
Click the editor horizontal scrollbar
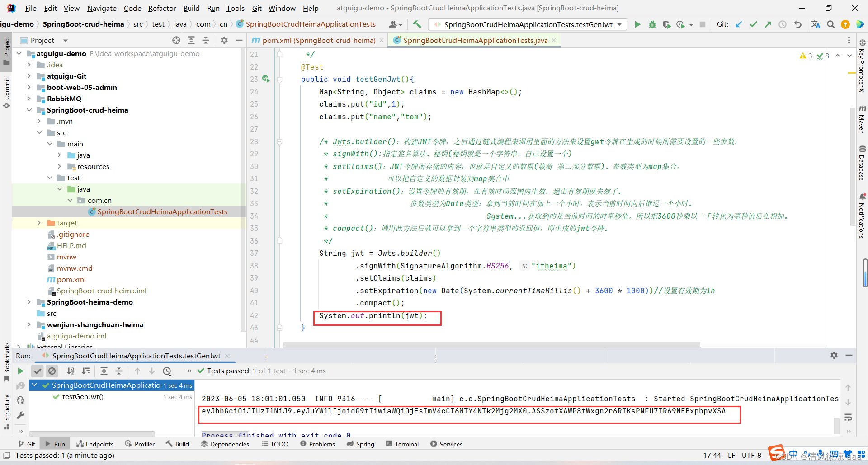491,344
